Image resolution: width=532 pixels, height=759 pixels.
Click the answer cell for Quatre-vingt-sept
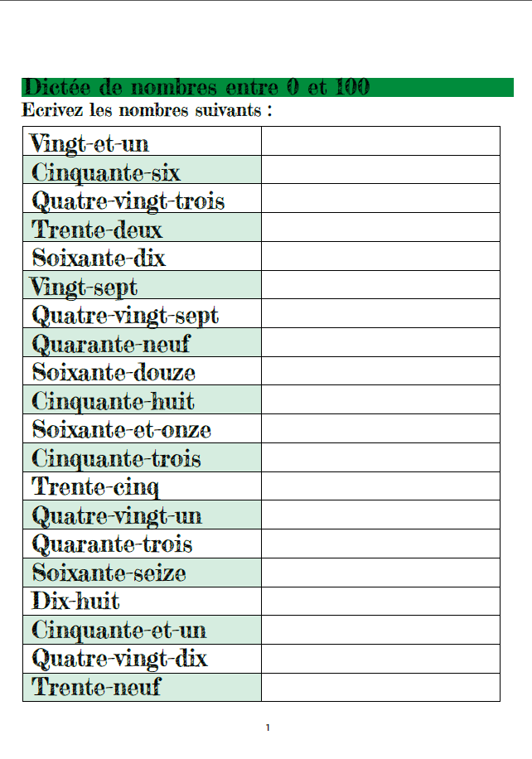(x=380, y=314)
